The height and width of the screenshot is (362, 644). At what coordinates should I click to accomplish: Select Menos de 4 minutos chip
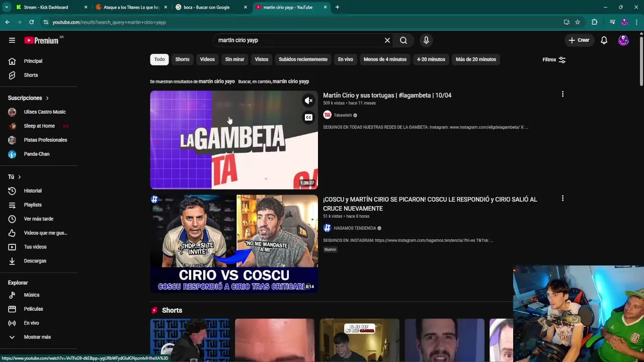click(385, 59)
